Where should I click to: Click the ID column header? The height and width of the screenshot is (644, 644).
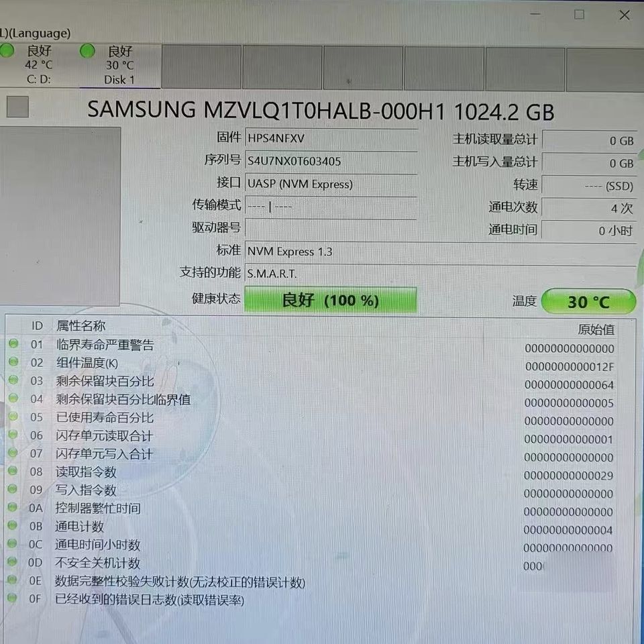(x=37, y=326)
